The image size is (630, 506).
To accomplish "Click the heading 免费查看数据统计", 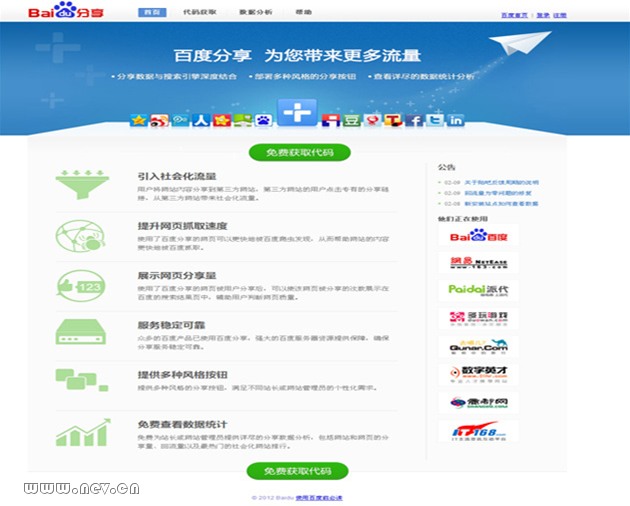I will click(182, 424).
